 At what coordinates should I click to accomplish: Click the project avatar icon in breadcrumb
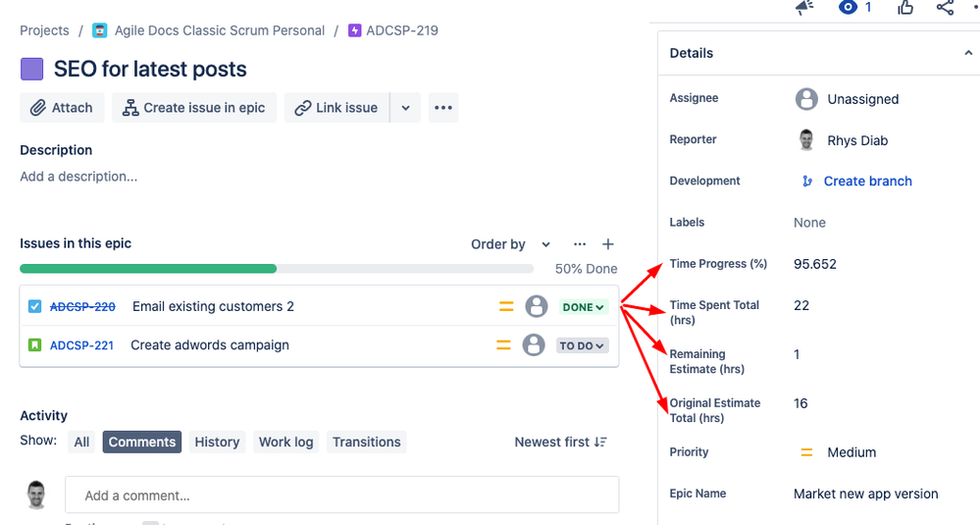99,30
